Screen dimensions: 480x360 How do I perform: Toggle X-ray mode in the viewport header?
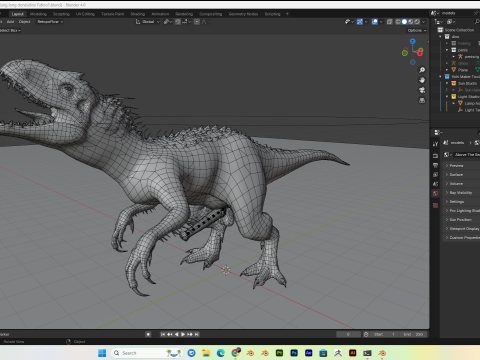(389, 22)
